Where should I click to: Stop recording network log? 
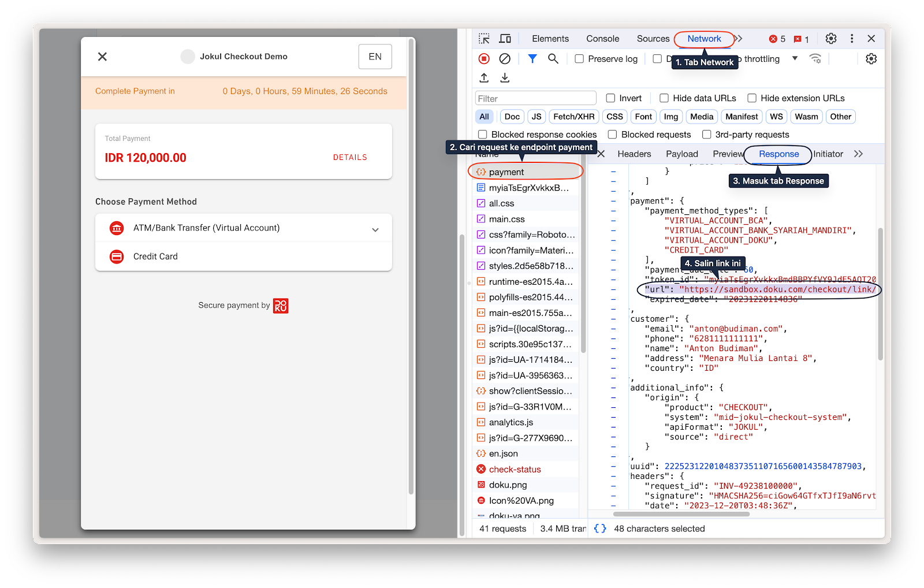(484, 59)
